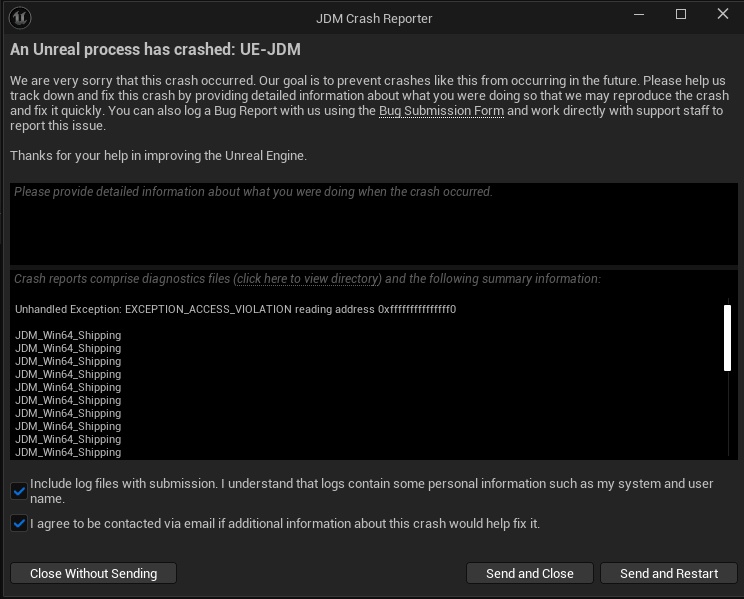The image size is (744, 599).
Task: Open the Bug Submission Form link
Action: 441,110
